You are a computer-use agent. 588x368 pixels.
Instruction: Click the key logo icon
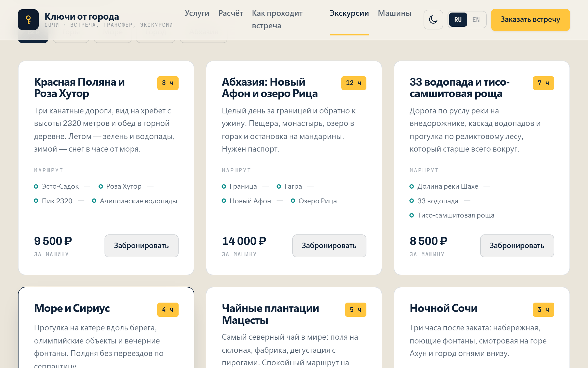28,20
